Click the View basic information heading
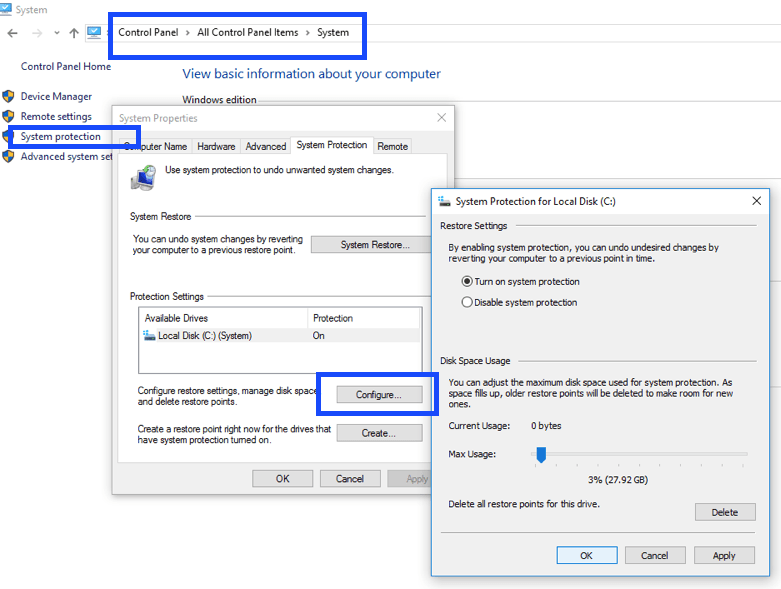The image size is (781, 589). tap(311, 74)
